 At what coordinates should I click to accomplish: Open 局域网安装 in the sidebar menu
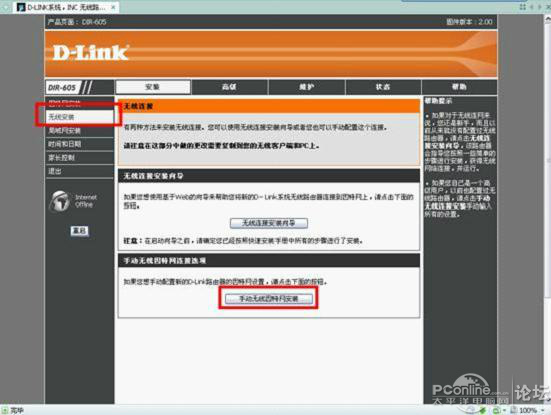pyautogui.click(x=79, y=131)
